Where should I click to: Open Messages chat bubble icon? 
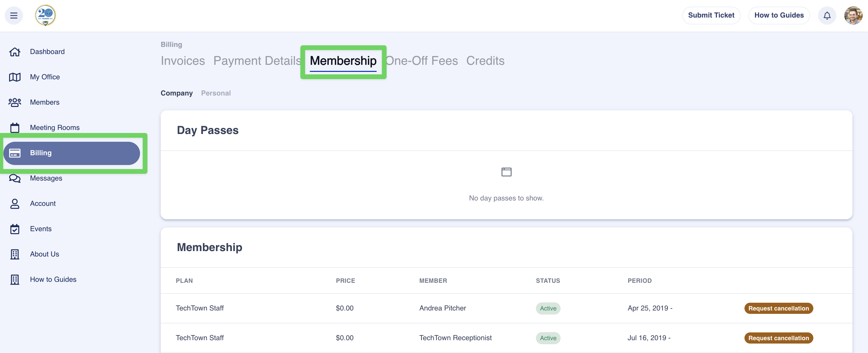15,179
